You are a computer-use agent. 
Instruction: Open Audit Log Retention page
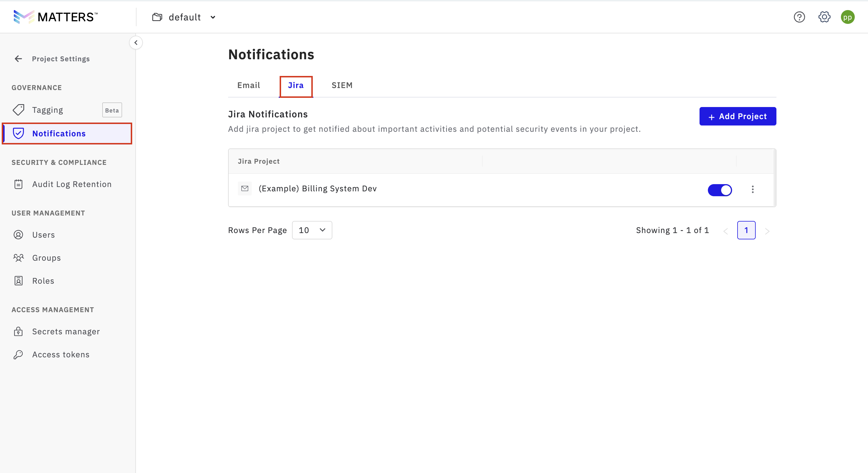tap(71, 184)
